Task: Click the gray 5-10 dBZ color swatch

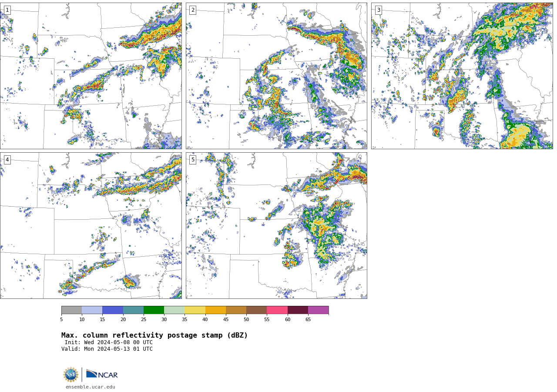Action: click(x=71, y=310)
